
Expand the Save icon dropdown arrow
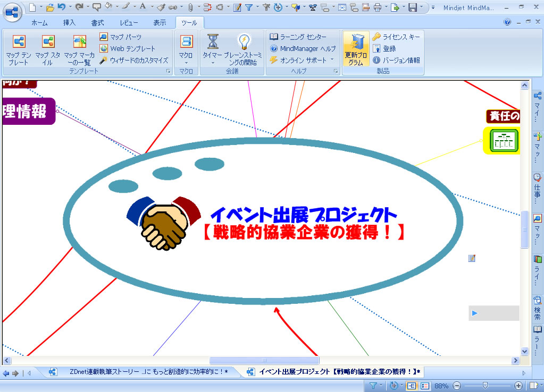(x=421, y=7)
